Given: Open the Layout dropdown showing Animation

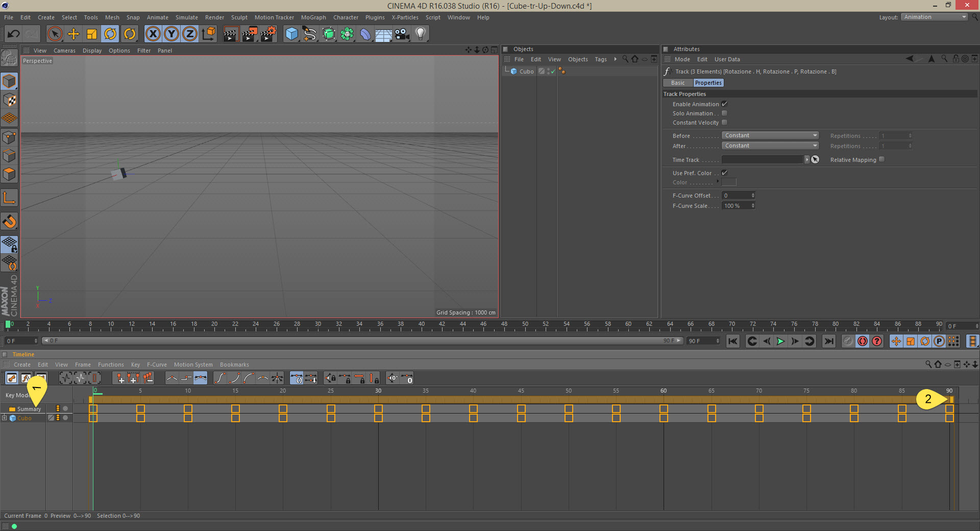Looking at the screenshot, I should pyautogui.click(x=935, y=17).
